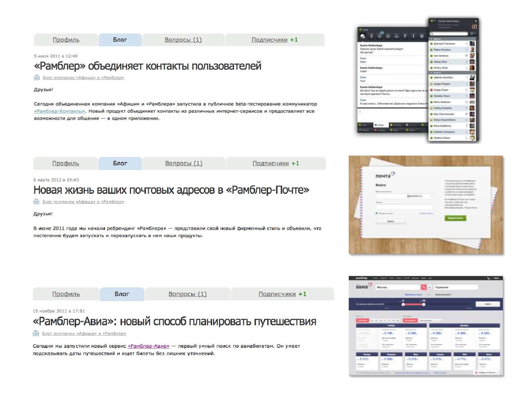This screenshot has width=532, height=399.
Task: Collapse the first contact group in messenger
Action: [x=431, y=39]
